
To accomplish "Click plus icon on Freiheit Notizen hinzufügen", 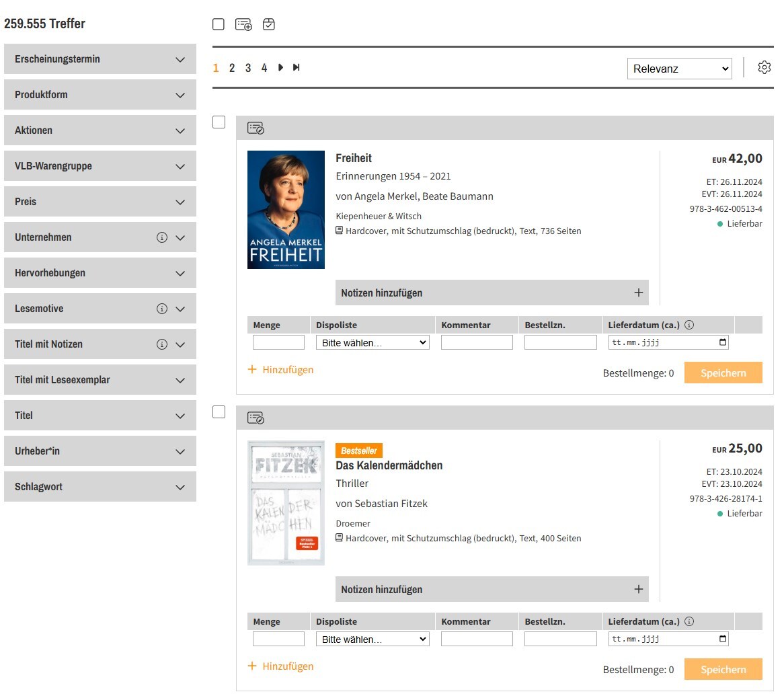I will [x=639, y=293].
